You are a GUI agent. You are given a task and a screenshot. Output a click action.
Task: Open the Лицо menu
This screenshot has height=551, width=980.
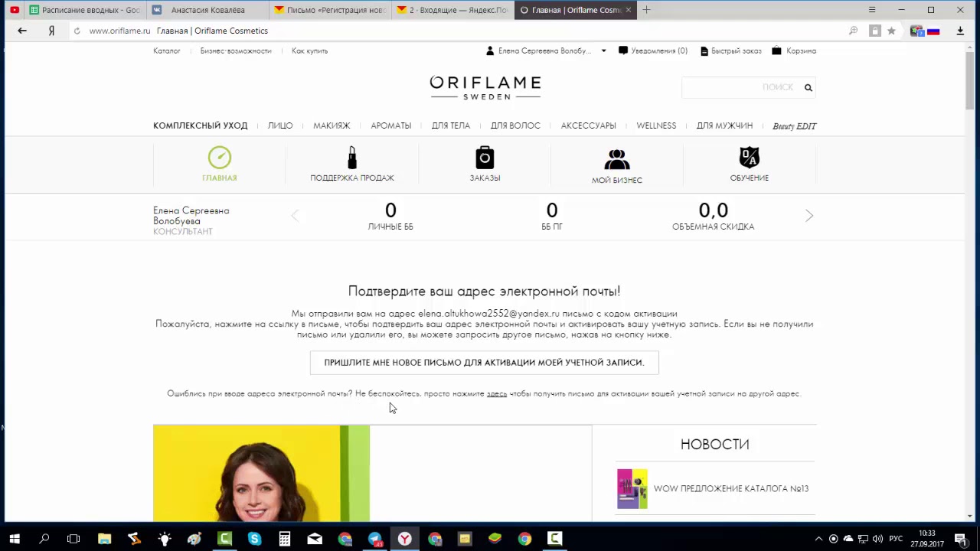tap(279, 126)
